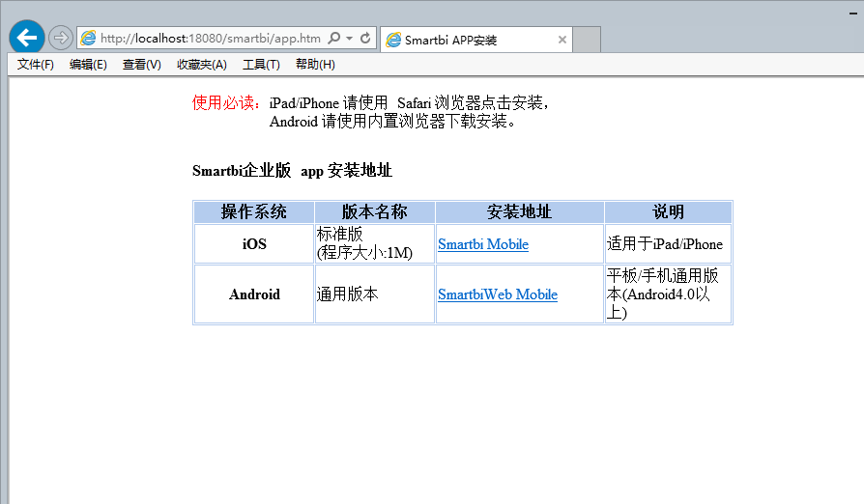Click the iPad/iPhone 请使用 Safari text line
This screenshot has width=864, height=504.
(x=409, y=103)
